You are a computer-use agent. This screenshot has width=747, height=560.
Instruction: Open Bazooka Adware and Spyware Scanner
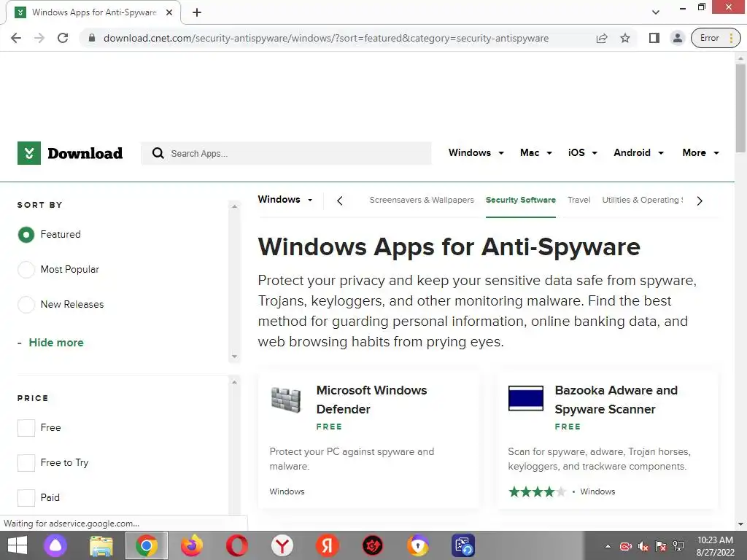click(x=616, y=400)
